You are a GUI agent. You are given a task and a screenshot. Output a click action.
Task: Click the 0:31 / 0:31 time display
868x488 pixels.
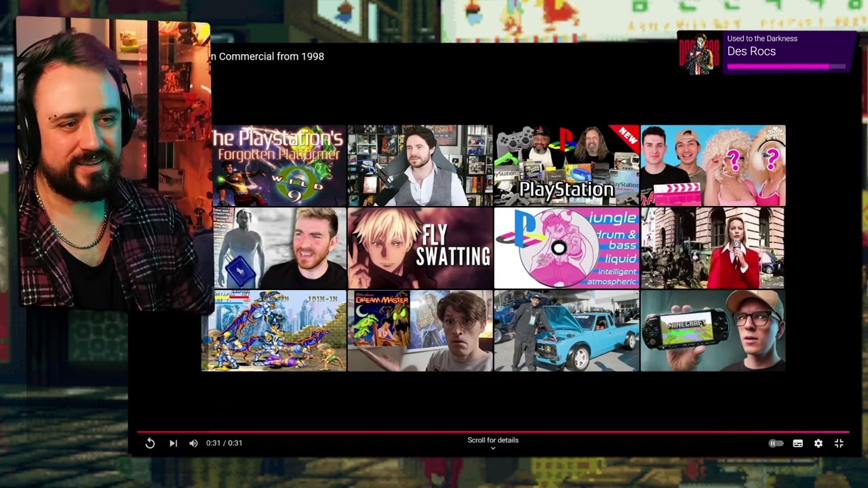(x=224, y=443)
